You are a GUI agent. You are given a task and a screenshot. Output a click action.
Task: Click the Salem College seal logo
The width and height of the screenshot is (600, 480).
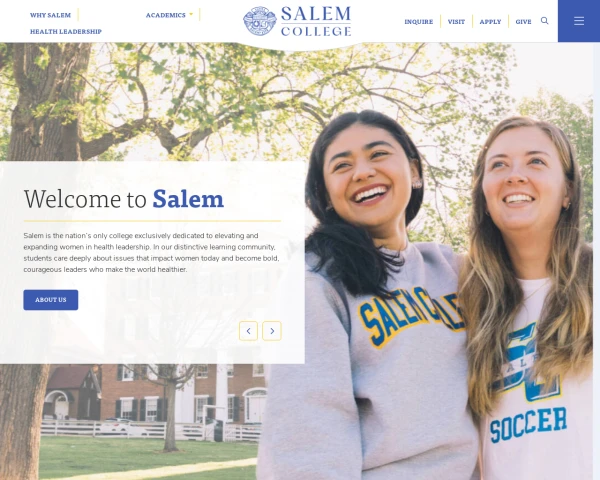(x=259, y=21)
